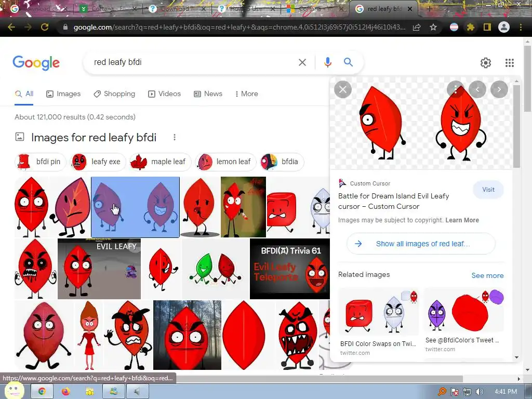Click the Visit button for Custom Cursor
Screen dimensions: 532x399
click(488, 190)
